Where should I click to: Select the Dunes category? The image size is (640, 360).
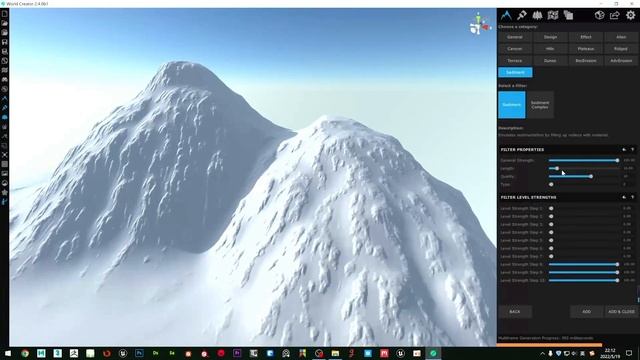click(x=550, y=60)
